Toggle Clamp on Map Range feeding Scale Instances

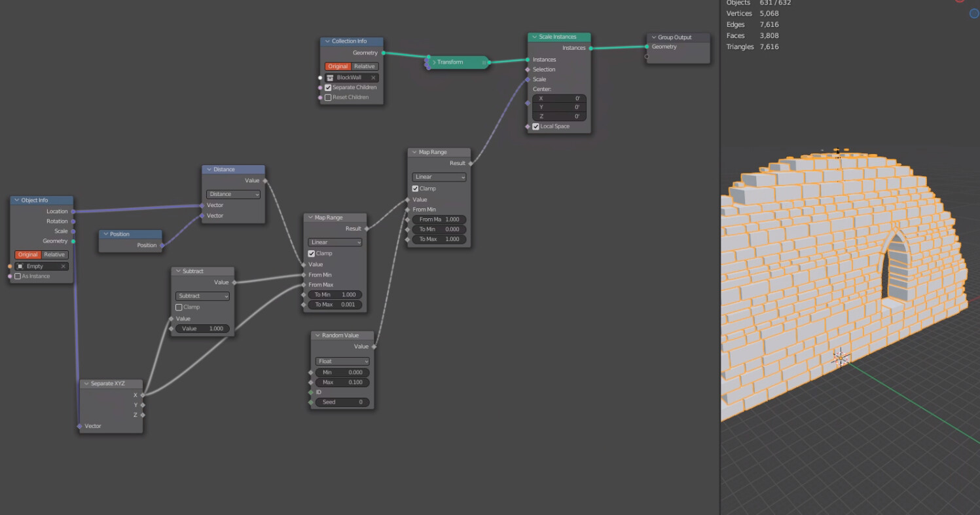415,189
